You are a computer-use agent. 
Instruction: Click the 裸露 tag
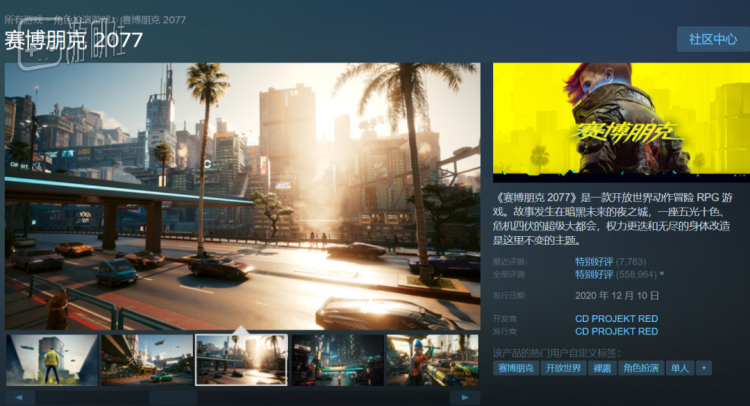602,368
